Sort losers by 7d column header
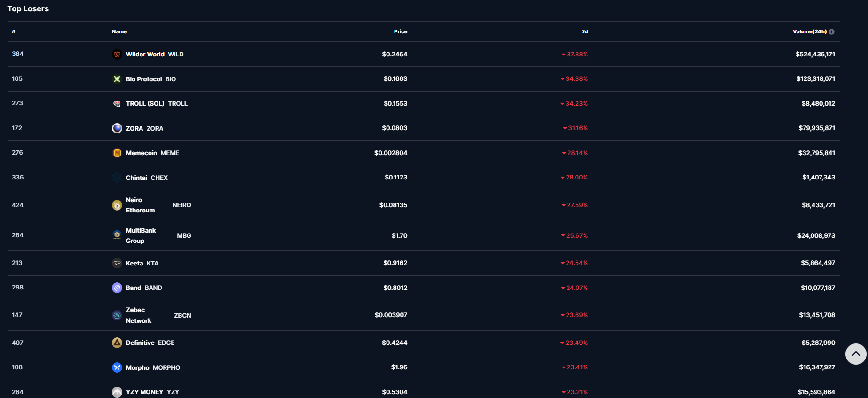The image size is (868, 398). click(584, 31)
